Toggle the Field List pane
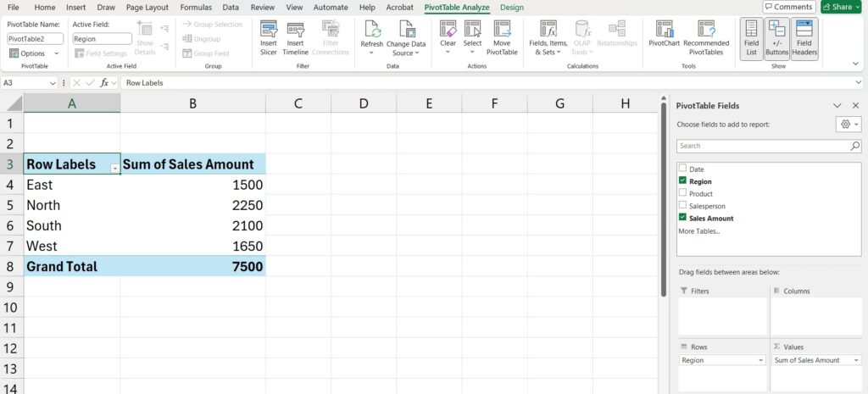868x394 pixels. [x=751, y=38]
